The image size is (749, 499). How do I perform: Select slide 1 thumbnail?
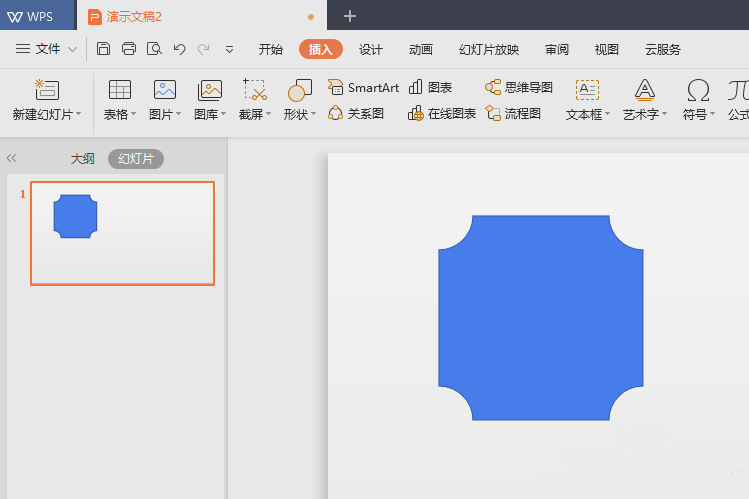[x=122, y=233]
